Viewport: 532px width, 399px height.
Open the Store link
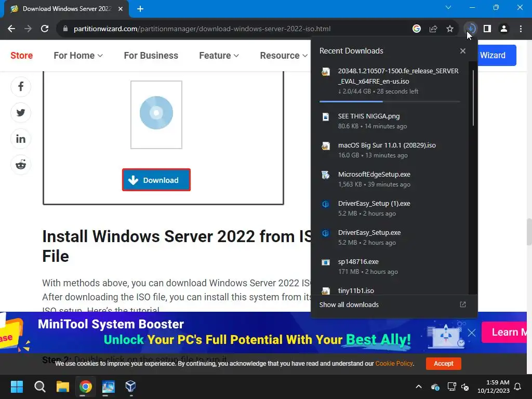[22, 55]
